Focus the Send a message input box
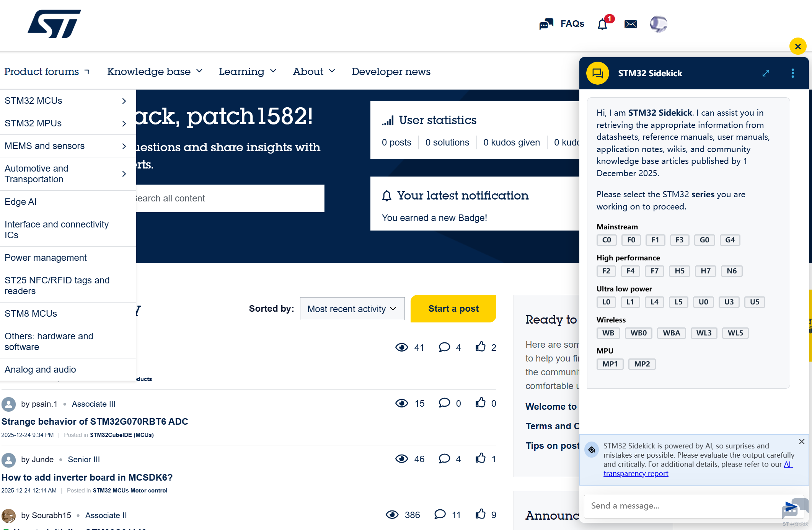Viewport: 812px width, 530px height. (x=685, y=506)
